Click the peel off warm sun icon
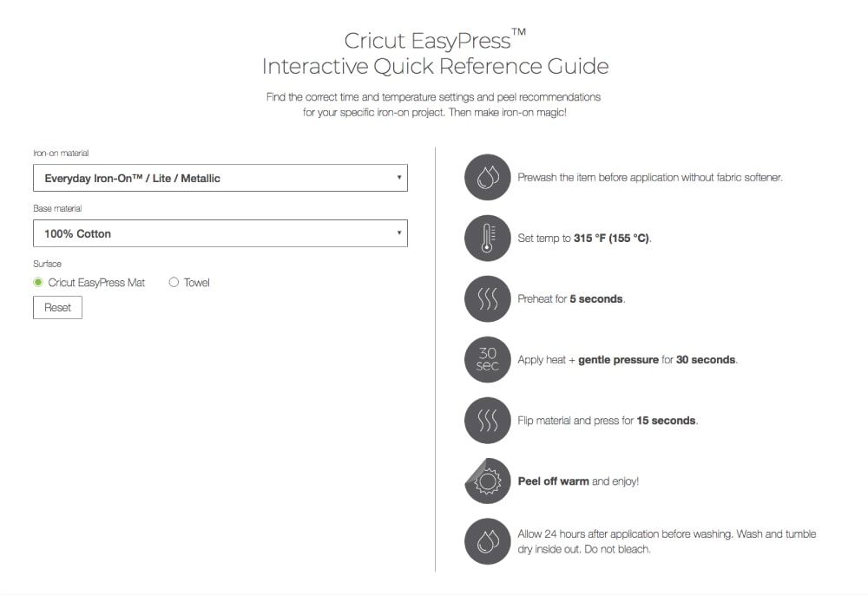This screenshot has height=595, width=868. (x=487, y=481)
